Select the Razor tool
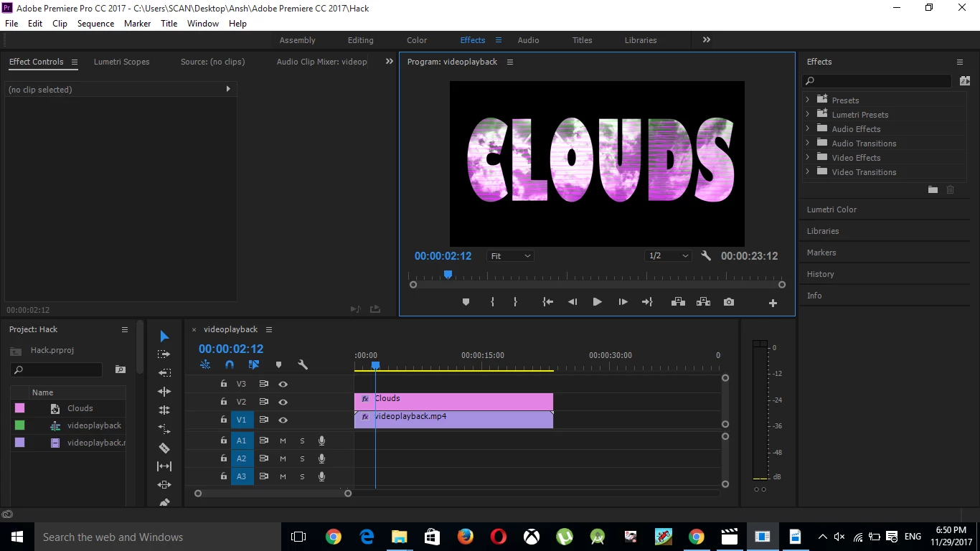 point(164,448)
